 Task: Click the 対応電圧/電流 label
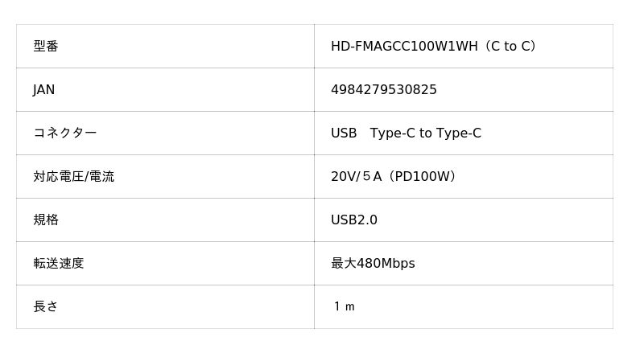point(73,177)
